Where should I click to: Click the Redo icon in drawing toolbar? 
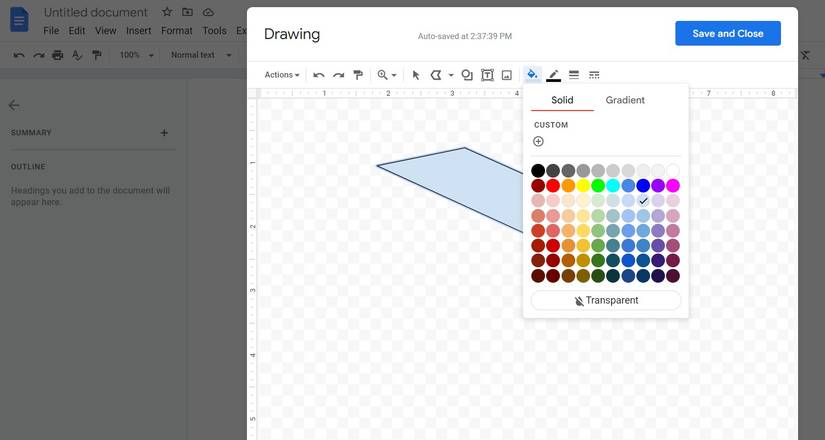point(338,75)
